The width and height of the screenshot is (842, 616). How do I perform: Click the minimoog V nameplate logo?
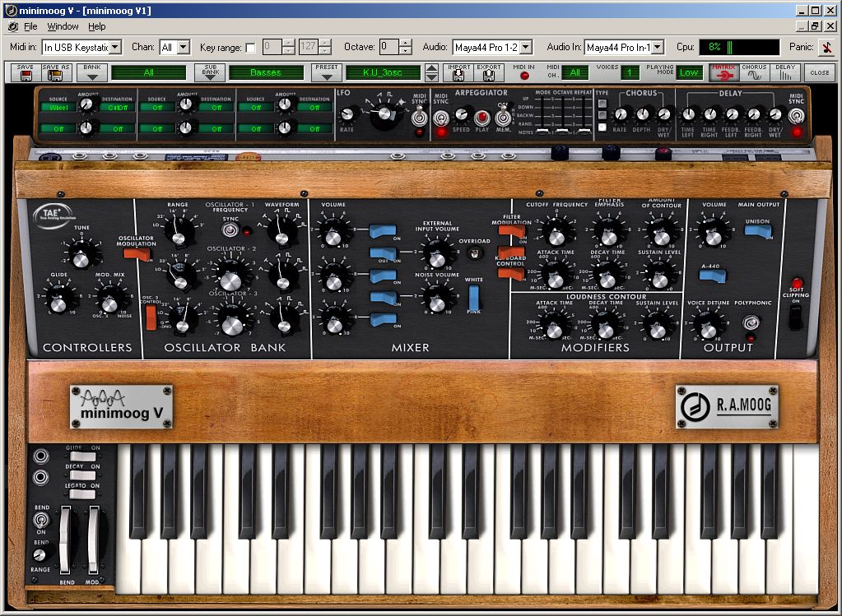[121, 407]
